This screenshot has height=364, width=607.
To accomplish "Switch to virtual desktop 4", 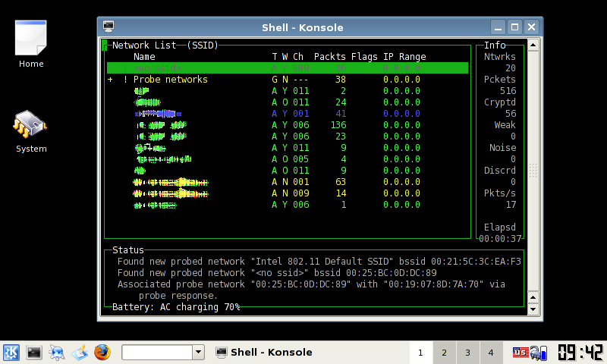I will 491,353.
